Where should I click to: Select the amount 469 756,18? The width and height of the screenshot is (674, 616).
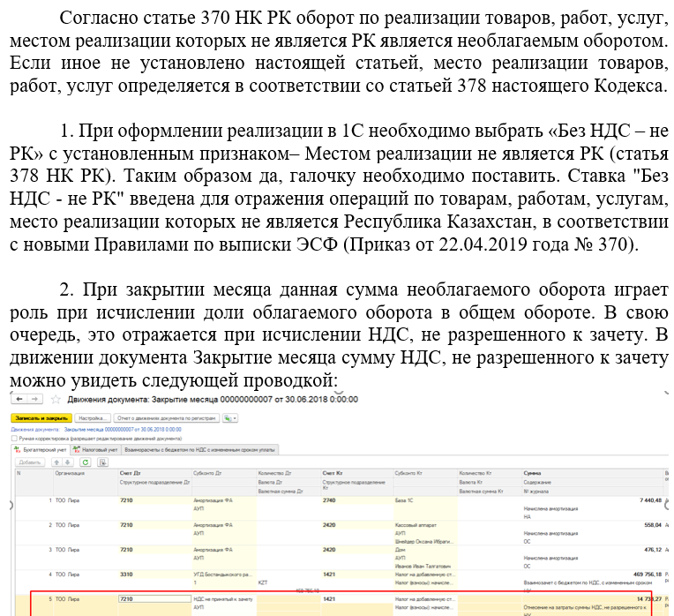[x=648, y=575]
